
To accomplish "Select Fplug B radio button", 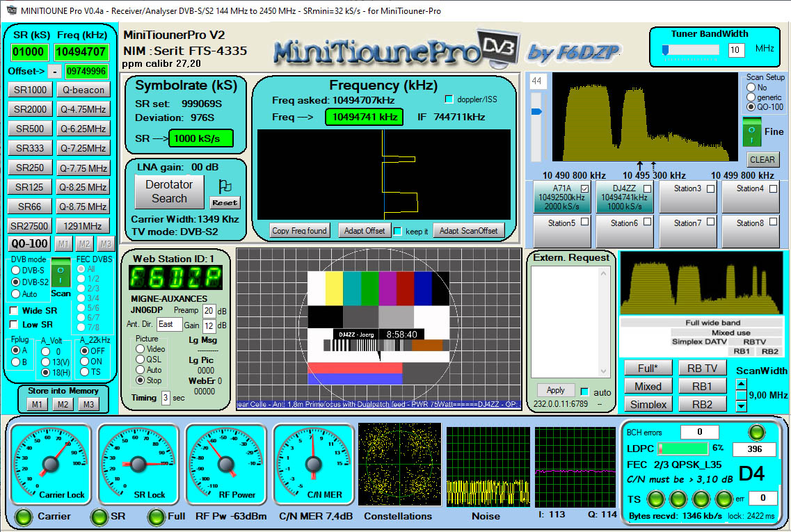I will pyautogui.click(x=15, y=362).
